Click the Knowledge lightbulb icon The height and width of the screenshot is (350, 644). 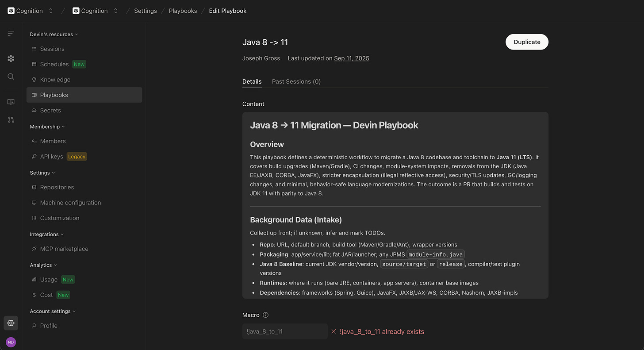click(34, 80)
